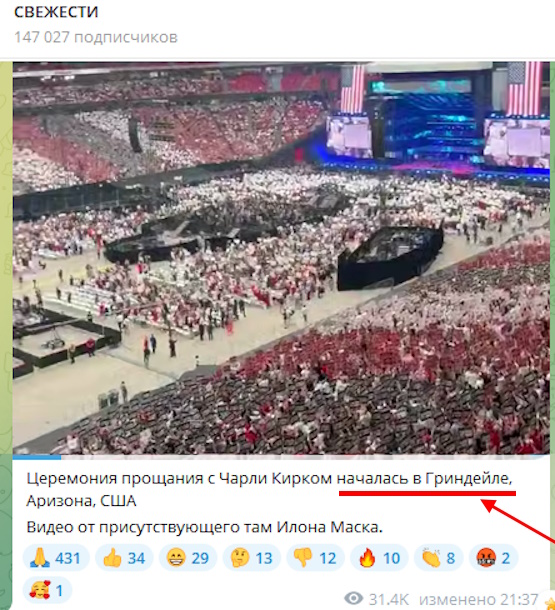Click the angry cursing face reaction
Screen dimensions: 555x610
(x=494, y=558)
